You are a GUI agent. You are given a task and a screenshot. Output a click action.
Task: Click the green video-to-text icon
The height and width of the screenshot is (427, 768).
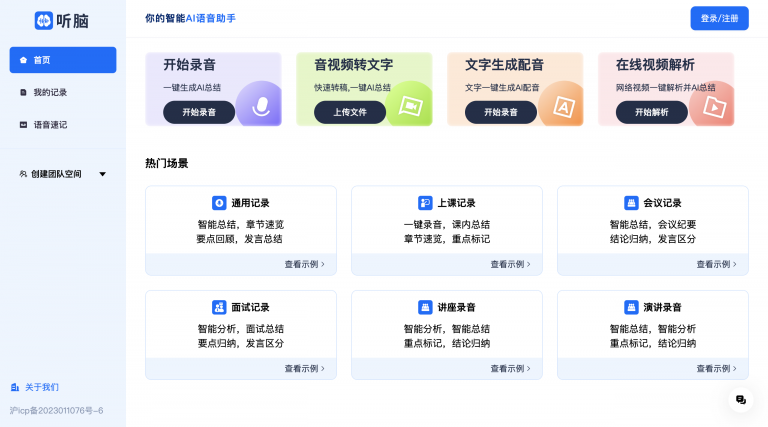pos(410,106)
